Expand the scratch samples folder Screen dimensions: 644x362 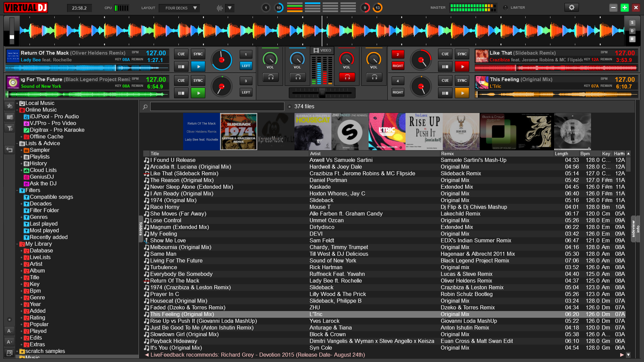click(17, 351)
